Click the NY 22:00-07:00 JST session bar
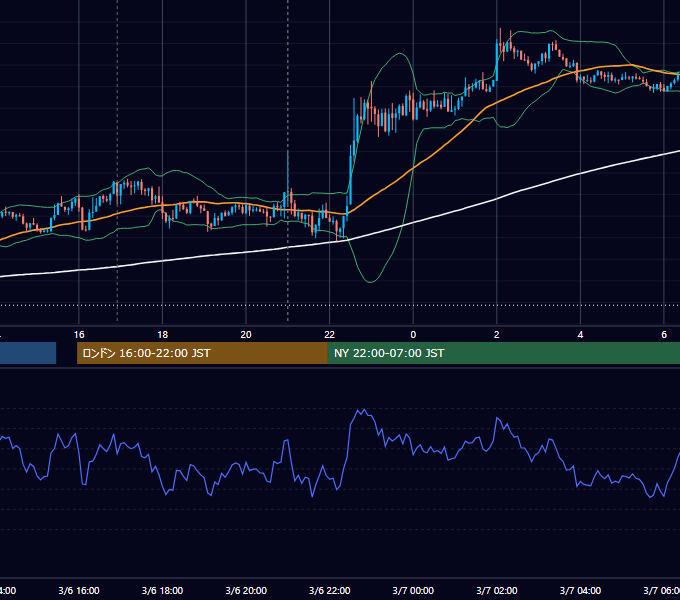Image resolution: width=680 pixels, height=600 pixels. [503, 353]
